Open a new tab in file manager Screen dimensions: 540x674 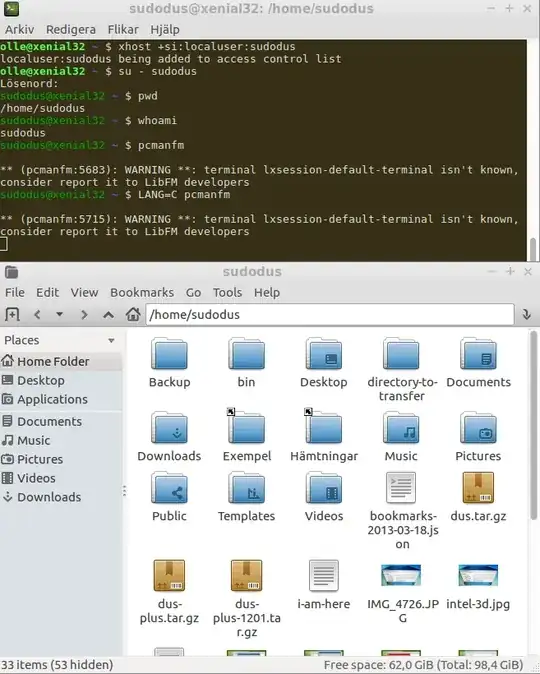coord(12,315)
